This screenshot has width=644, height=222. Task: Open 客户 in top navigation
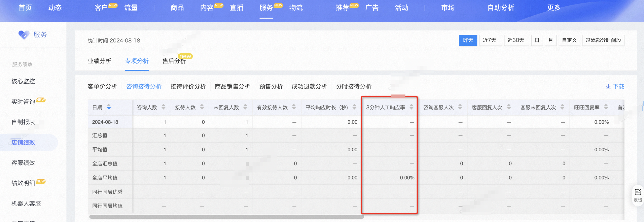pos(101,8)
